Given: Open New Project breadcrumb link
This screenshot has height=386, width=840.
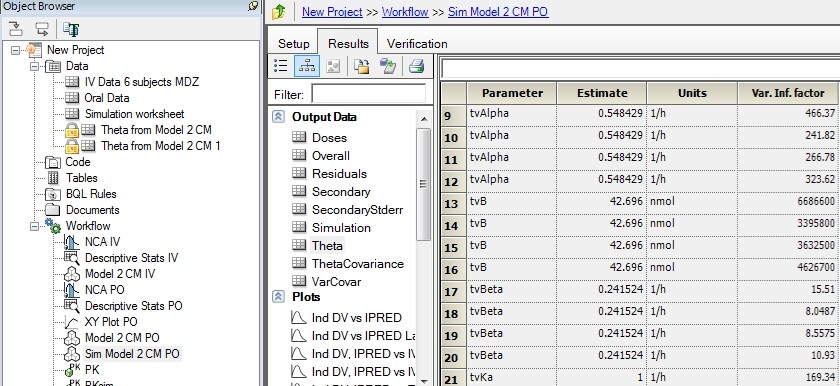Looking at the screenshot, I should pyautogui.click(x=332, y=12).
